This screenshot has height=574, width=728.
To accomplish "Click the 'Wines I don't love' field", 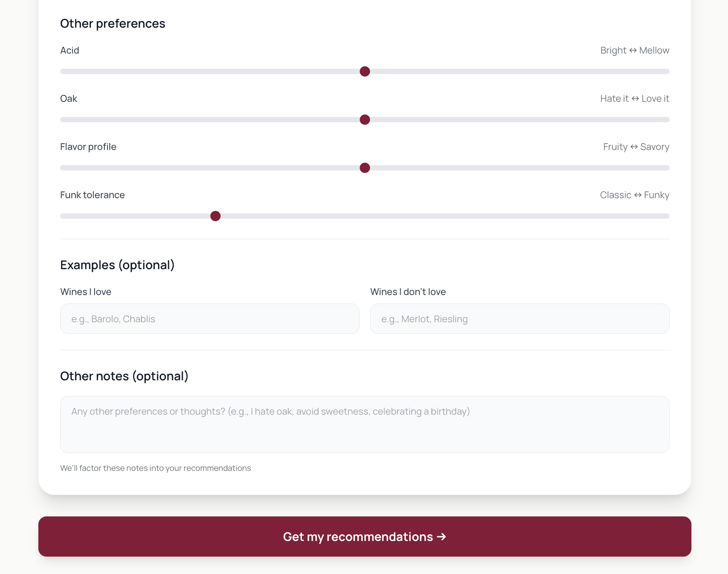I will click(519, 319).
